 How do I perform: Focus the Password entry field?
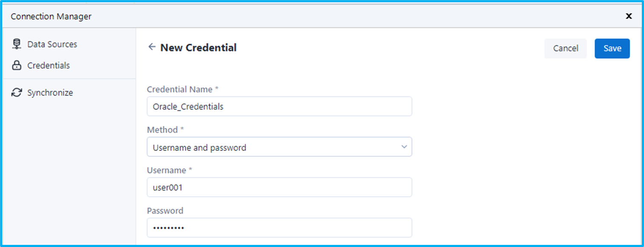coord(280,227)
